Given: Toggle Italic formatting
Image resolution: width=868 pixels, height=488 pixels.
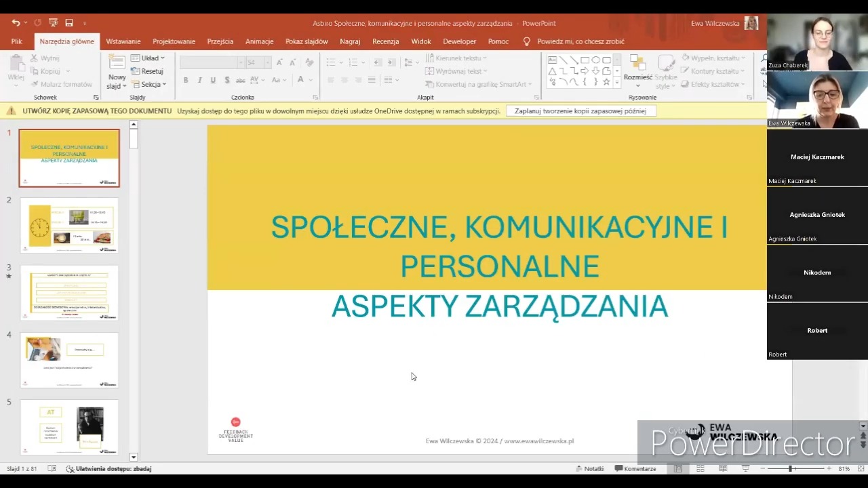Looking at the screenshot, I should pos(199,80).
